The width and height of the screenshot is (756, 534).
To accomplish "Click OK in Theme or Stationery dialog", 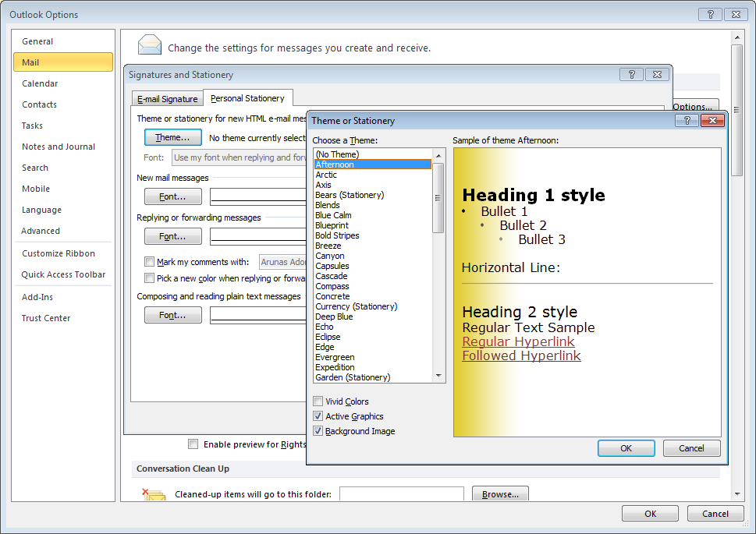I will [x=626, y=448].
